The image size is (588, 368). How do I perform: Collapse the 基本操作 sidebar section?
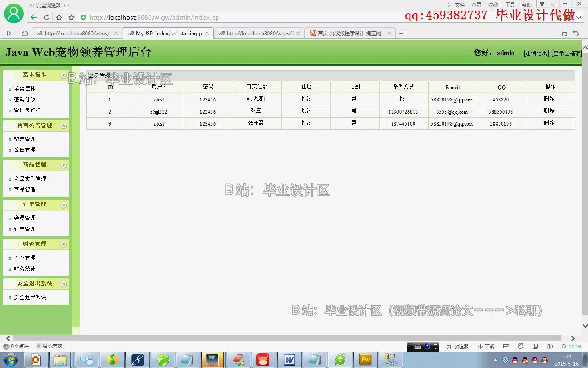tap(64, 75)
